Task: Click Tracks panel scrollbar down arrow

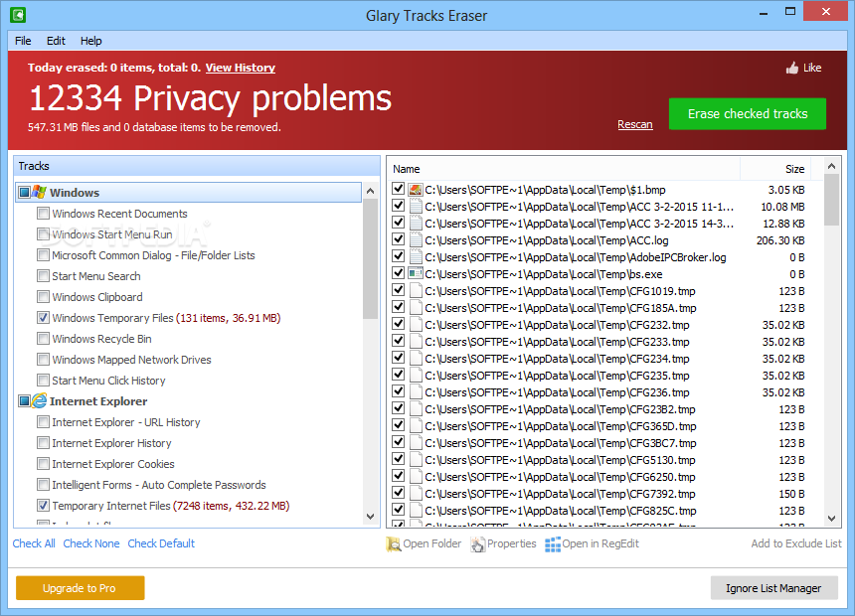Action: (370, 517)
